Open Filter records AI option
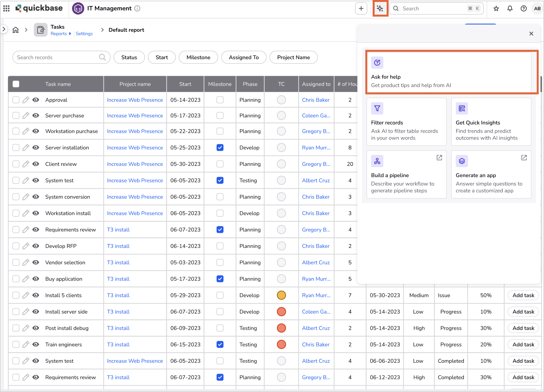544x392 pixels. (x=406, y=122)
